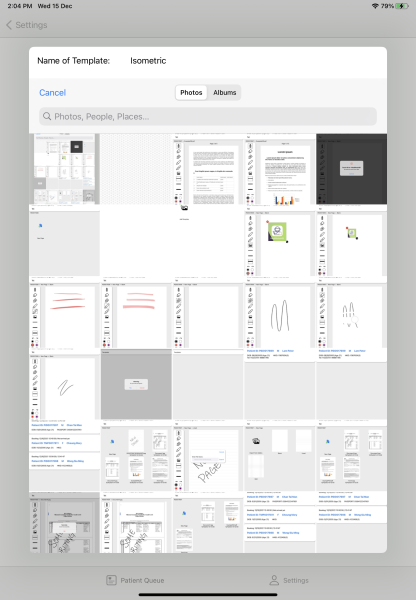
Task: Tap the magnifying glass search icon
Action: (47, 116)
